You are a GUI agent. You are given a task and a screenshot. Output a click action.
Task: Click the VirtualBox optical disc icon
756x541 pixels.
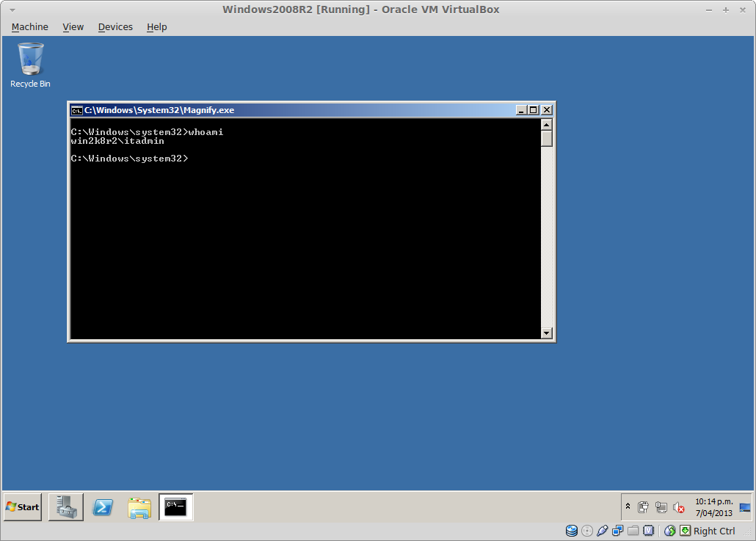pyautogui.click(x=586, y=531)
